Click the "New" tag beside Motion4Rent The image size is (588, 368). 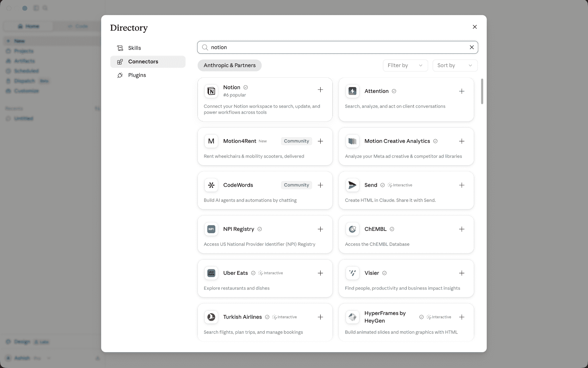[263, 141]
